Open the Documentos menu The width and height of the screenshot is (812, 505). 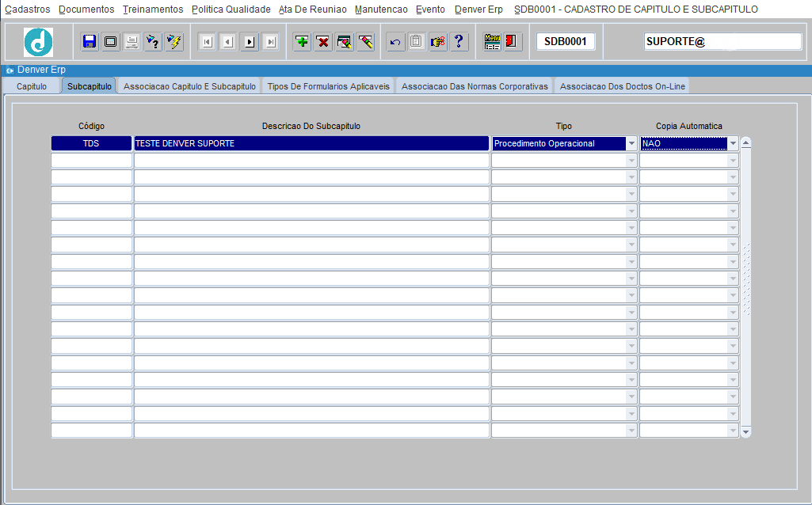pos(86,9)
